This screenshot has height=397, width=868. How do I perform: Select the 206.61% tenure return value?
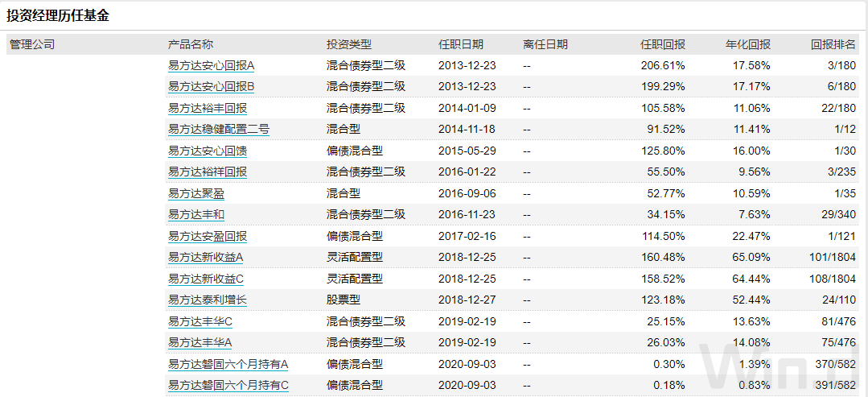tap(663, 65)
